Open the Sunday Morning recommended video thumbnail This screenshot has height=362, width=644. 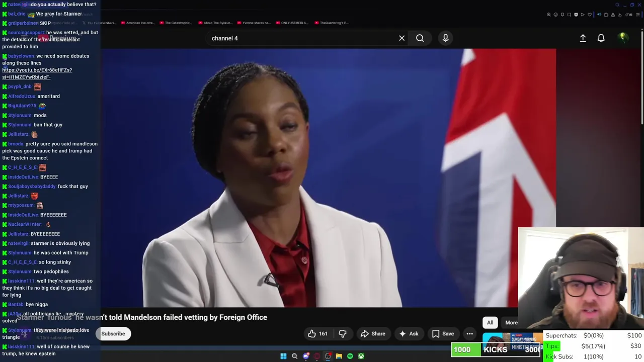tap(512, 339)
